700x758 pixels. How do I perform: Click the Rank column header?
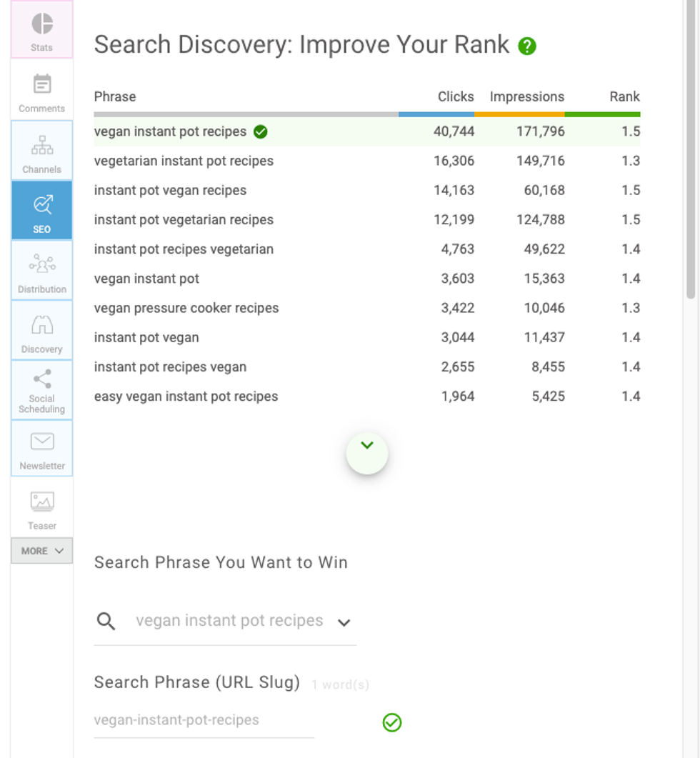pyautogui.click(x=624, y=97)
